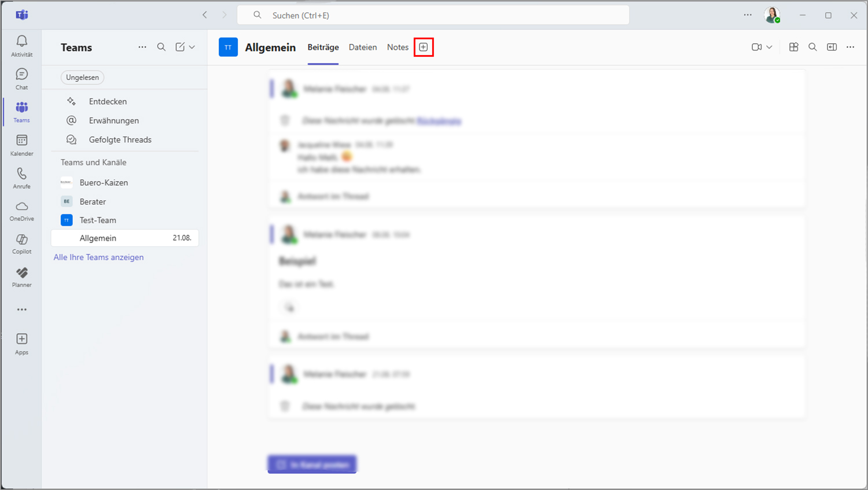Launch Copilot from the sidebar
This screenshot has height=490, width=868.
[x=21, y=244]
